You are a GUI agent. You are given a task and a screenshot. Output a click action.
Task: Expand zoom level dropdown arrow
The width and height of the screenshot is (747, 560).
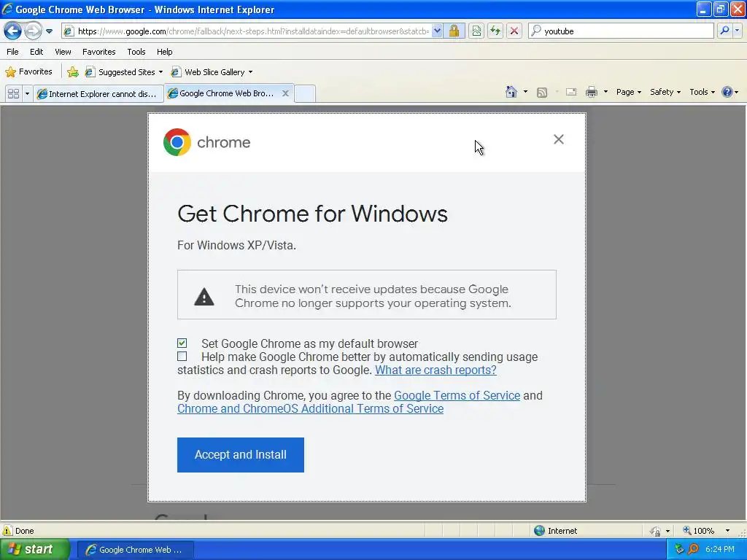727,531
